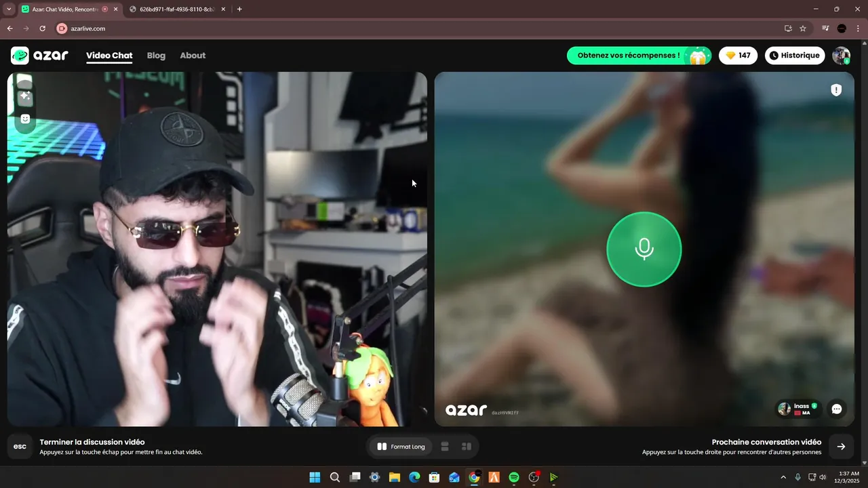Open the green arrow app on taskbar
Image resolution: width=868 pixels, height=488 pixels.
click(x=553, y=477)
